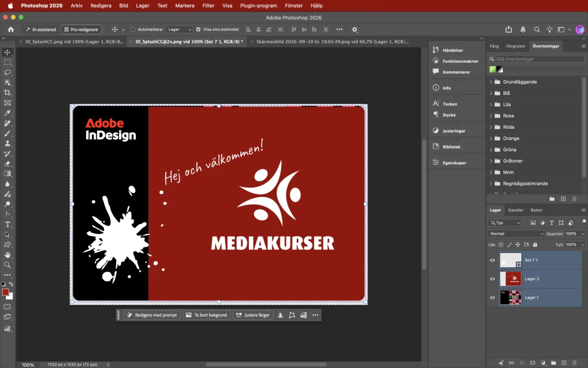Toggle lock position icon
The height and width of the screenshot is (368, 588).
click(518, 244)
